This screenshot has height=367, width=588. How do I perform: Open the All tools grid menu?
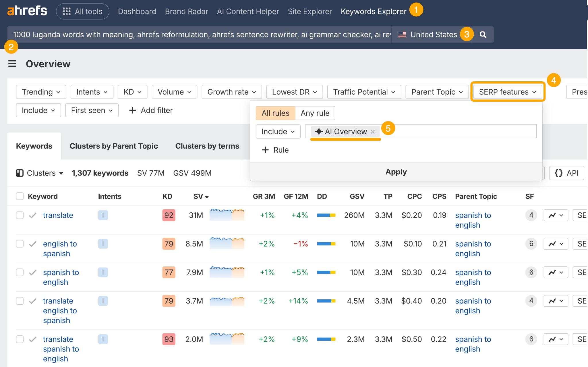(83, 11)
